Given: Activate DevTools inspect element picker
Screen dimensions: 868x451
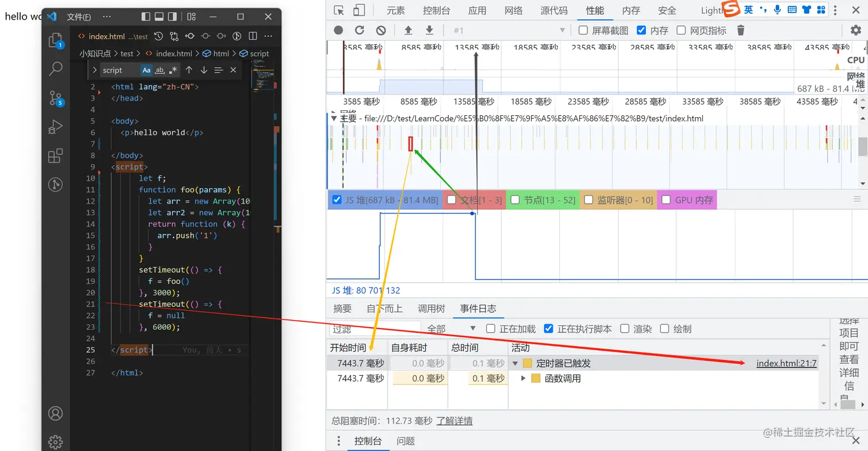Looking at the screenshot, I should click(339, 10).
